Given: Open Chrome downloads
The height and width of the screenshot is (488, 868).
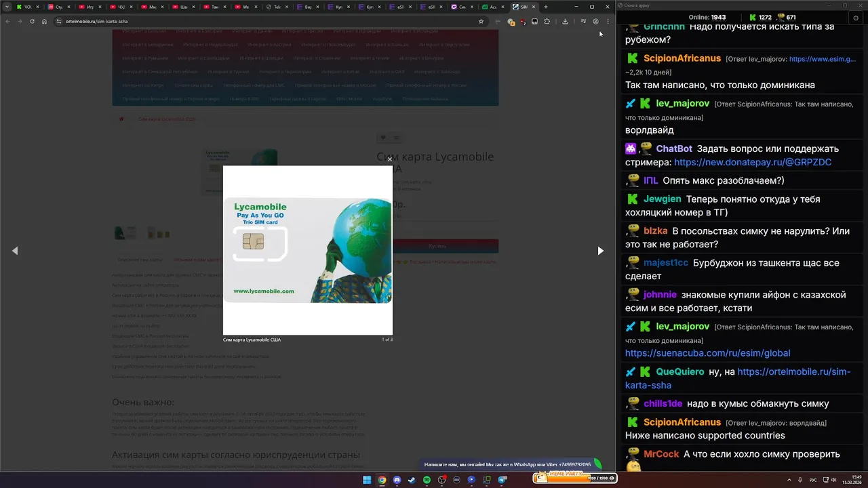Looking at the screenshot, I should (x=565, y=21).
